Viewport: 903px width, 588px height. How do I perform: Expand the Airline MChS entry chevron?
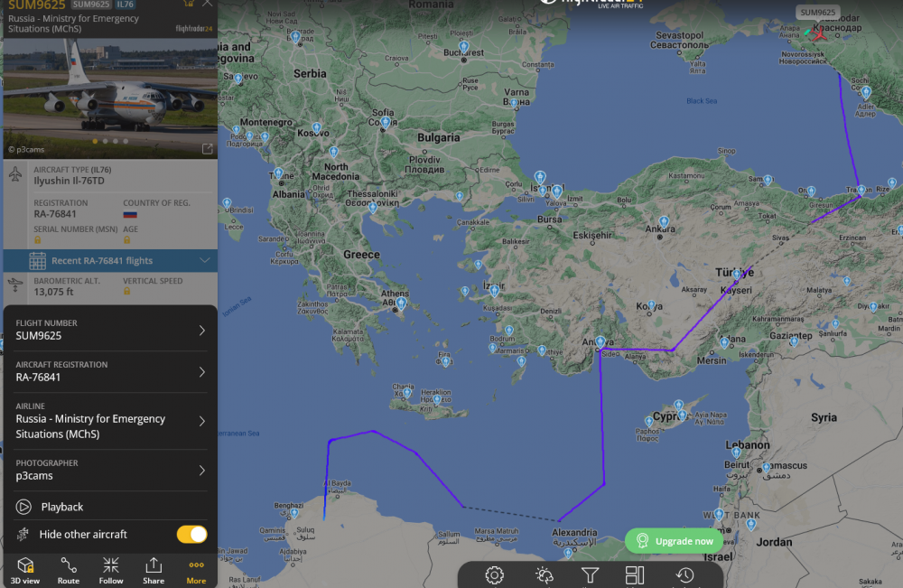[202, 421]
